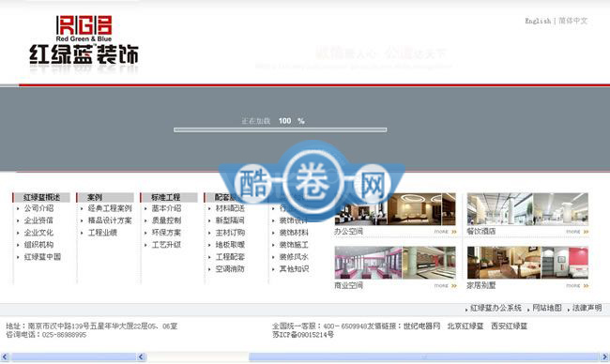Open 基本介绍 under 标准工程
Image resolution: width=610 pixels, height=364 pixels.
[166, 208]
